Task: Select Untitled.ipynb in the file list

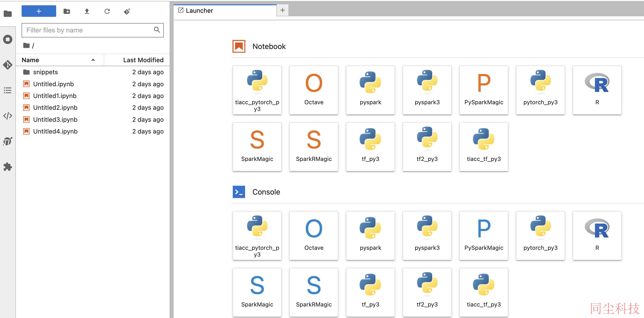Action: click(92, 84)
